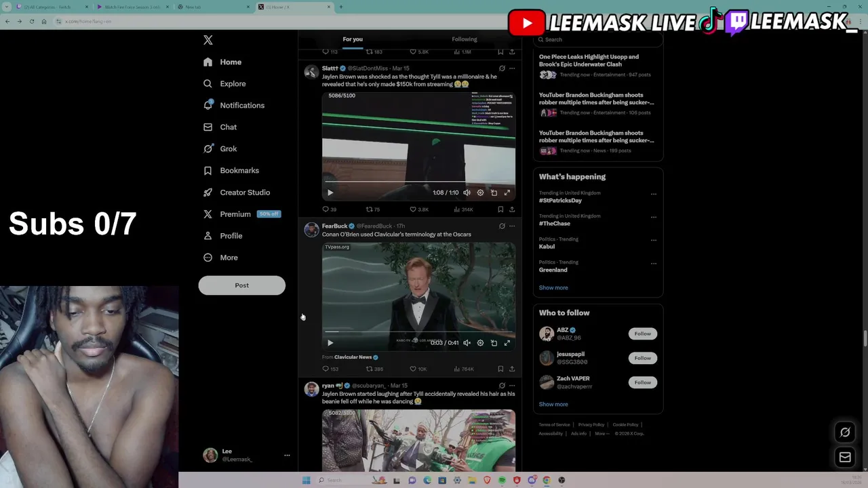This screenshot has width=868, height=488.
Task: Open the Explore page
Action: coord(224,83)
